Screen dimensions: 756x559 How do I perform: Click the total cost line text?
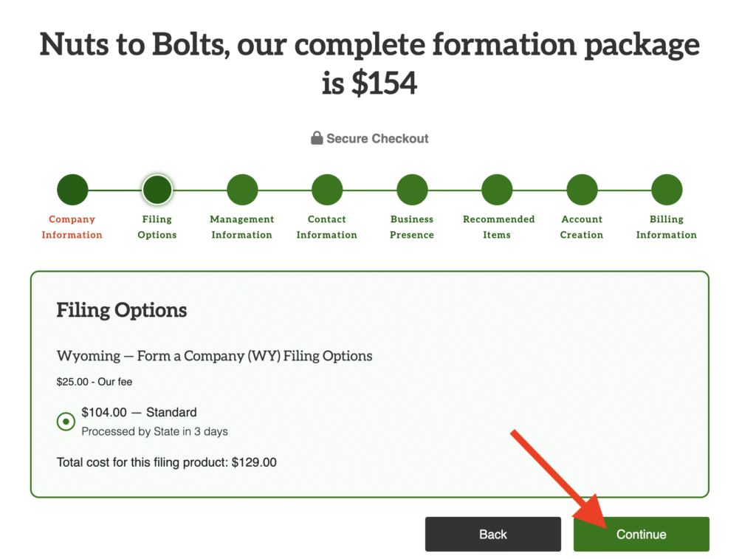click(x=167, y=463)
